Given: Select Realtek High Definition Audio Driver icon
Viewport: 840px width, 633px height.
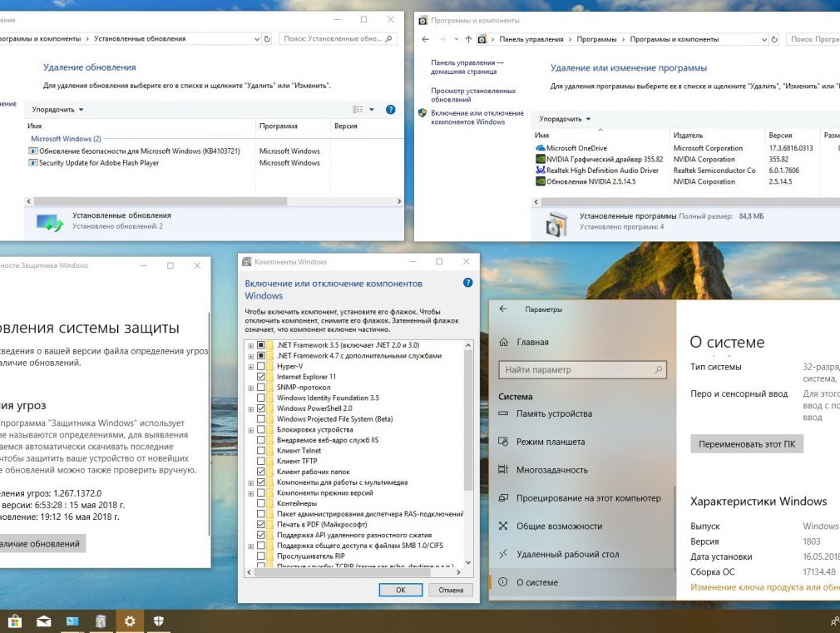Looking at the screenshot, I should coord(541,171).
